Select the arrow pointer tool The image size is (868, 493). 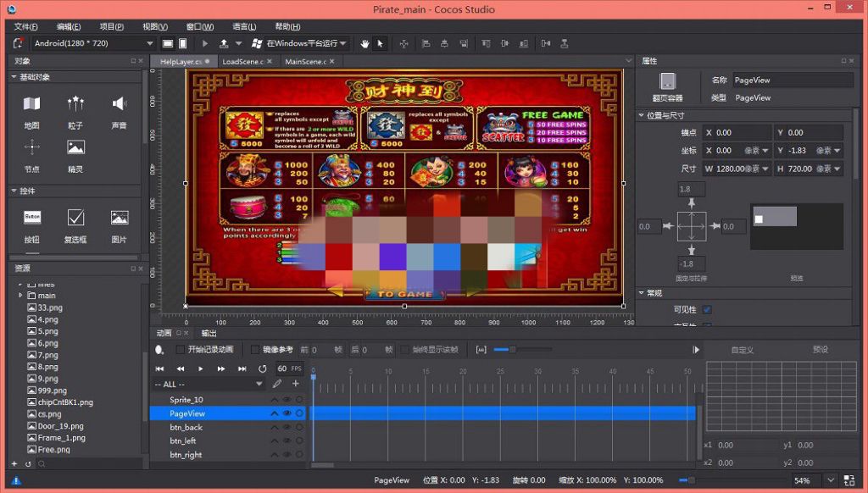[x=381, y=43]
